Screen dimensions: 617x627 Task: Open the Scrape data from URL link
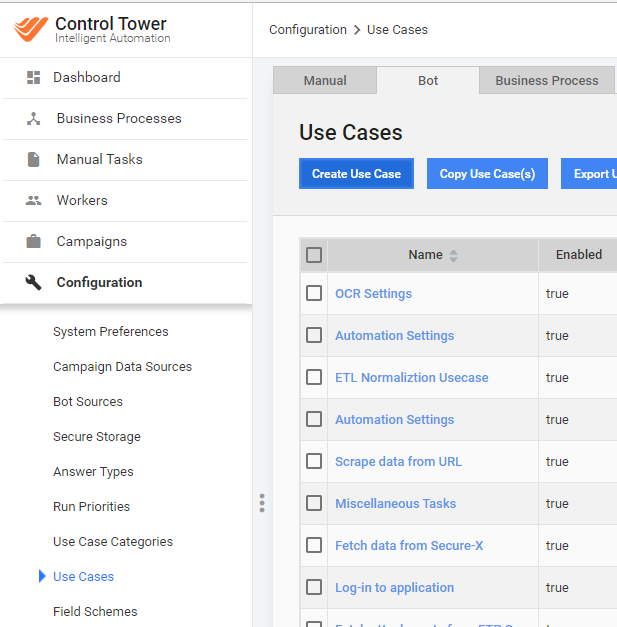pos(398,461)
